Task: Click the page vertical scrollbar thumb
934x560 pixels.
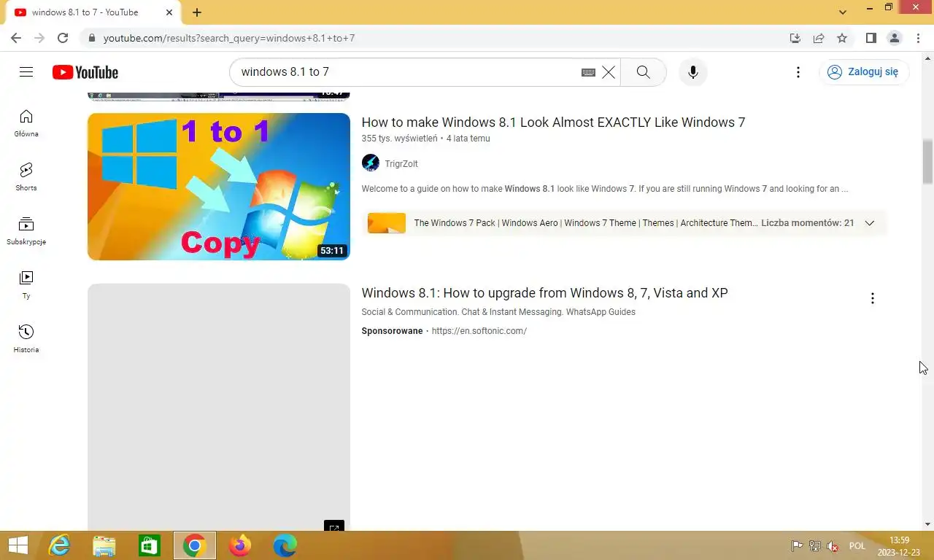Action: [928, 161]
